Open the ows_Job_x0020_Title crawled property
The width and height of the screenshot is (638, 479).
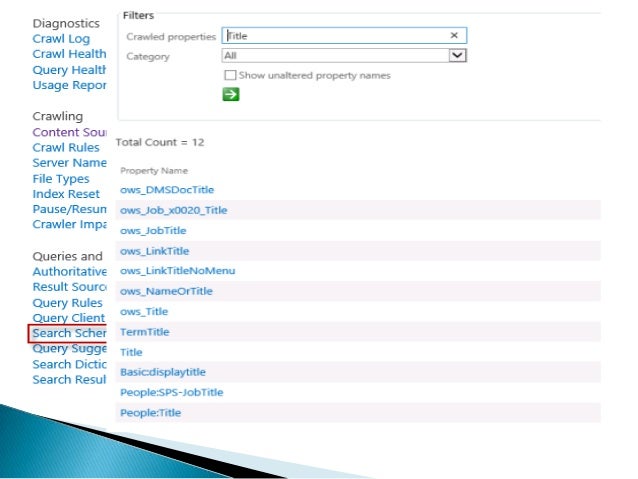pyautogui.click(x=173, y=210)
